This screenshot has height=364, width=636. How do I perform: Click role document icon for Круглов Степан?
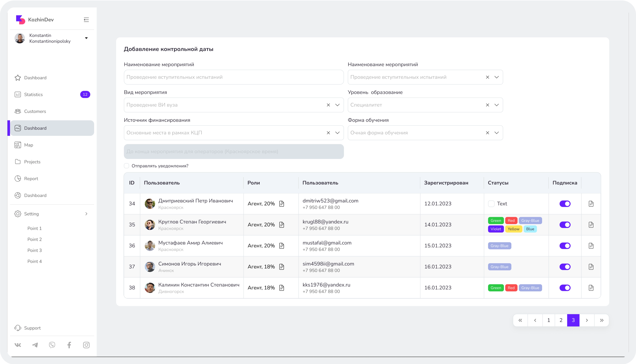point(282,225)
